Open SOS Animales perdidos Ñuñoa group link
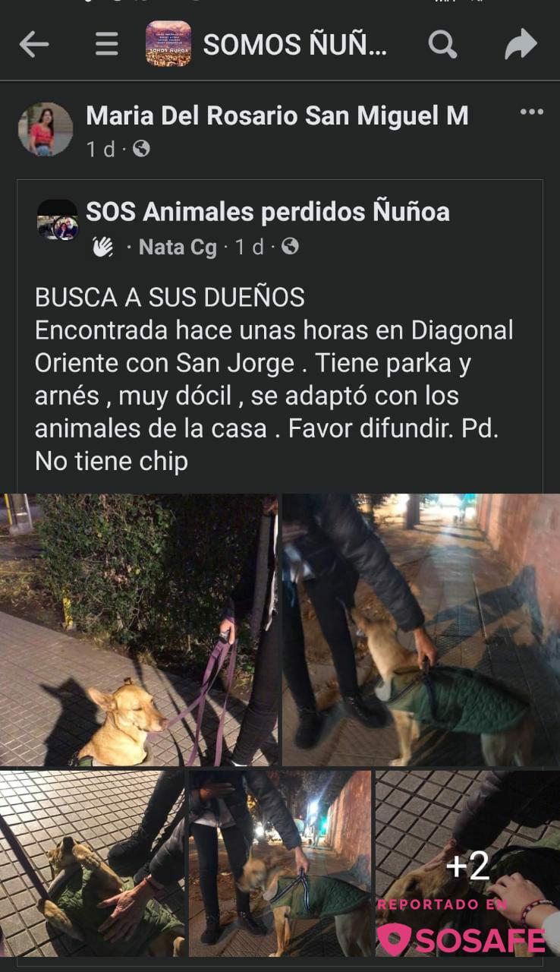This screenshot has height=972, width=560. pyautogui.click(x=268, y=212)
